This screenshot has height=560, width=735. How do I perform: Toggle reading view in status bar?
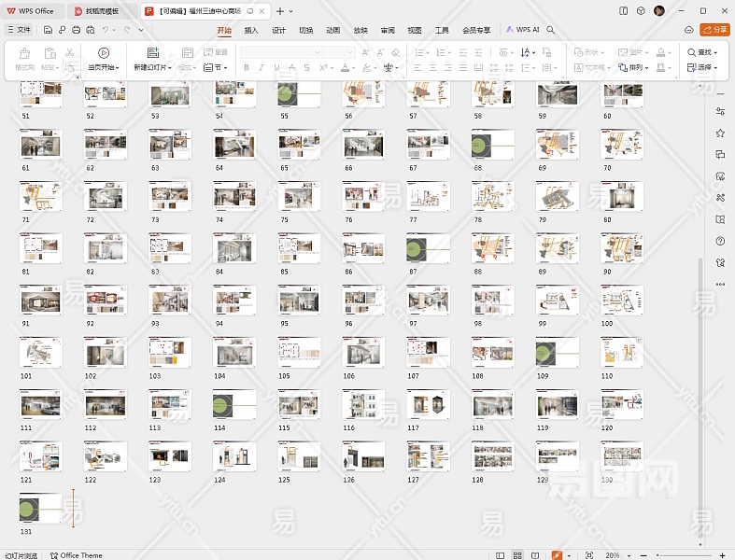coord(533,555)
